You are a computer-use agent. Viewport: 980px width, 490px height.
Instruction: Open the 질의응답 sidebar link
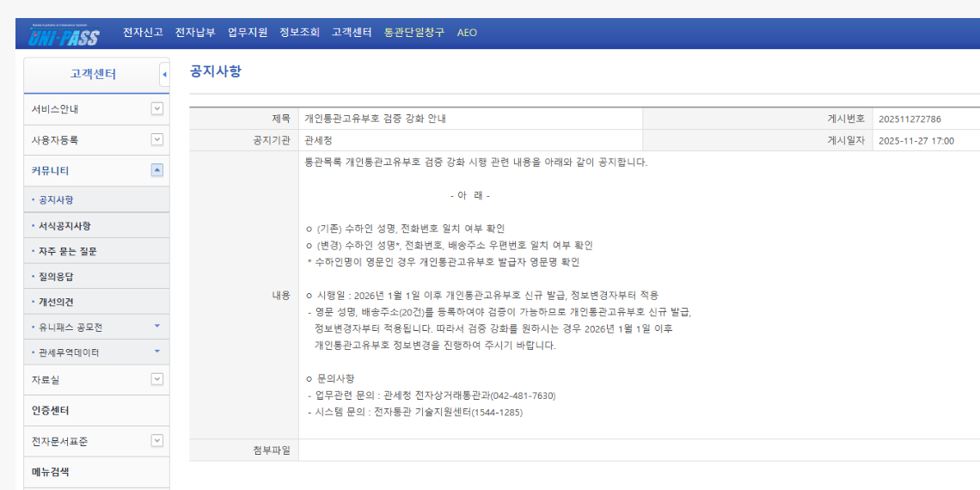point(56,277)
